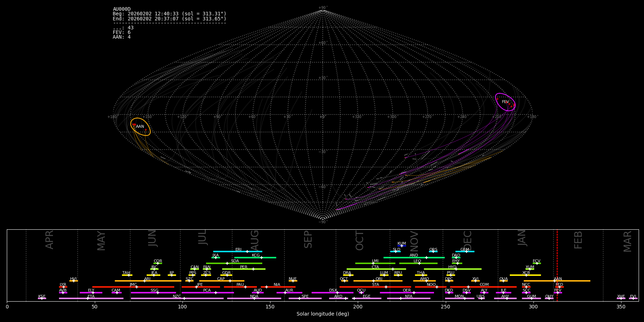Click the pink ETA shower bar
The width and height of the screenshot is (644, 322).
click(91, 298)
